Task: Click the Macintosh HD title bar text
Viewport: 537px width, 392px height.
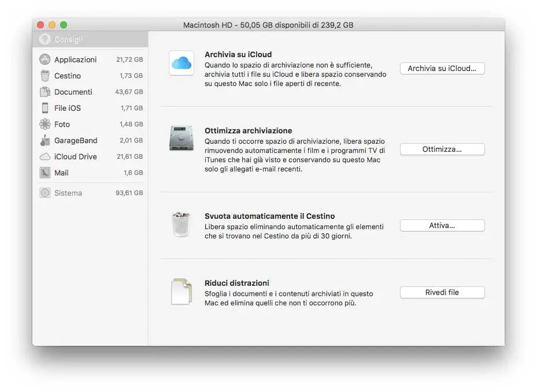Action: (269, 25)
